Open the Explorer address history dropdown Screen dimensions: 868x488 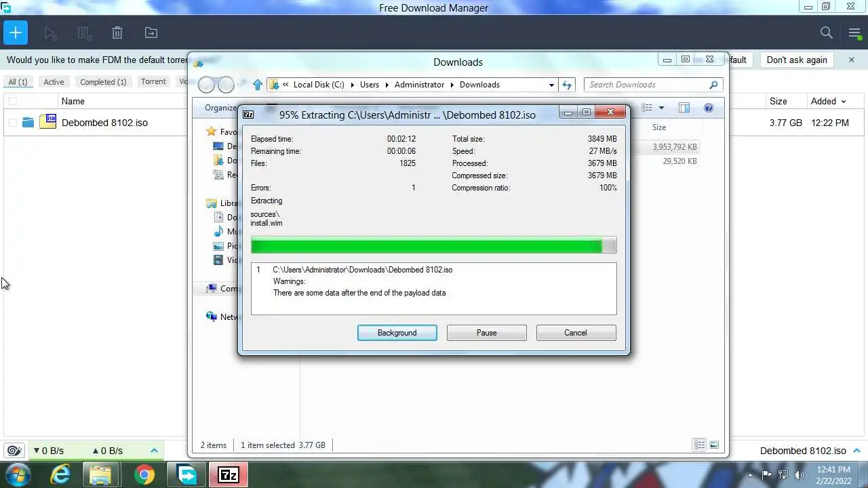551,85
